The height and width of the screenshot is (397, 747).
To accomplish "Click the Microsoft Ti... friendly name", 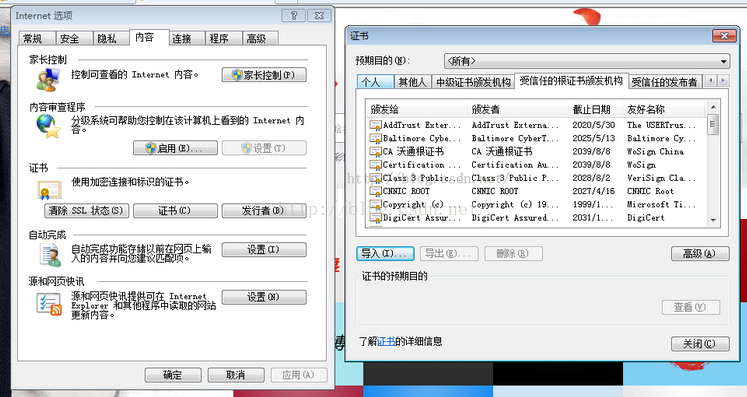I will point(661,205).
